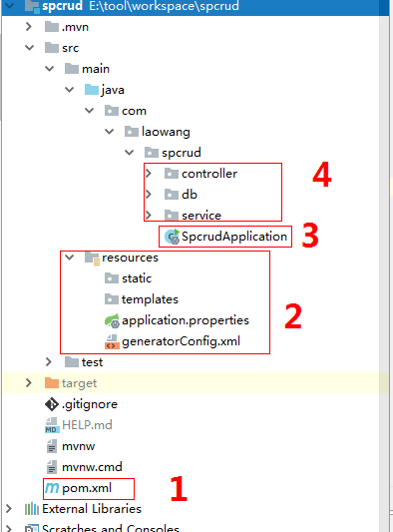Select the templates folder label
This screenshot has height=532, width=393.
tap(150, 299)
